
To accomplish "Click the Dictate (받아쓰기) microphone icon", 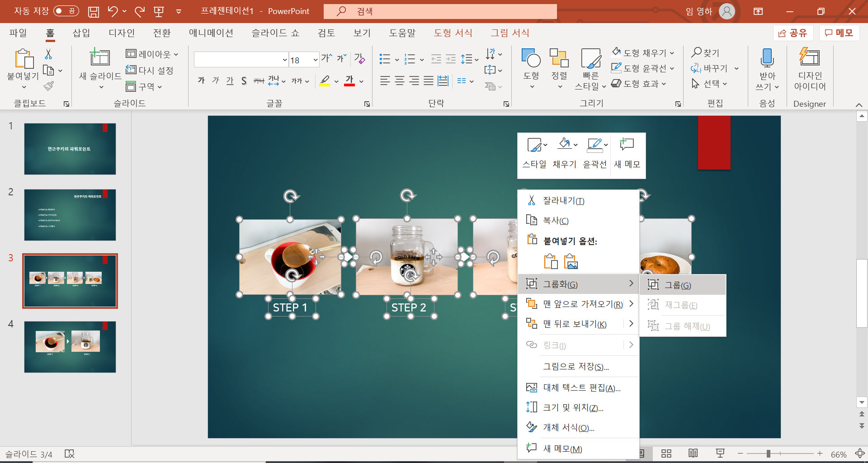I will click(x=767, y=58).
